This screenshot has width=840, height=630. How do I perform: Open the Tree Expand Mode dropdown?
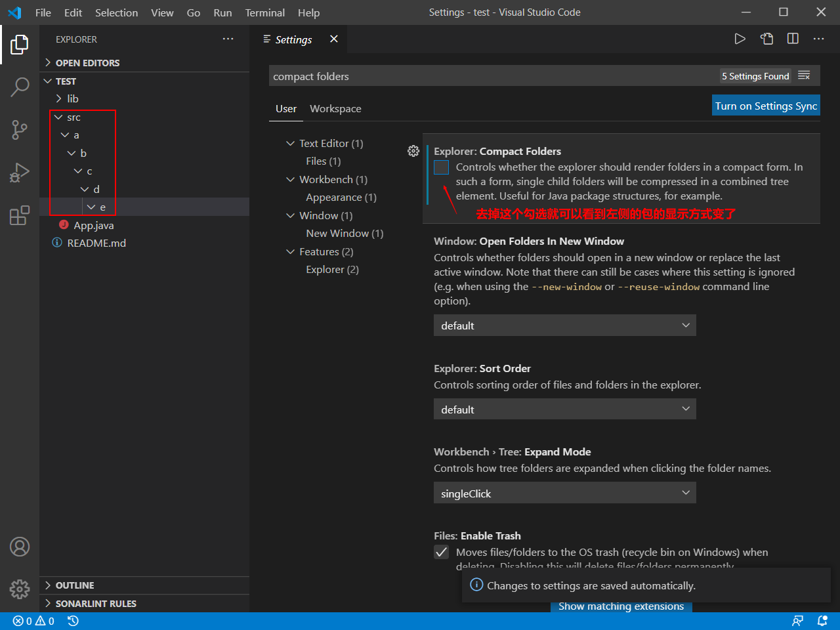tap(564, 493)
